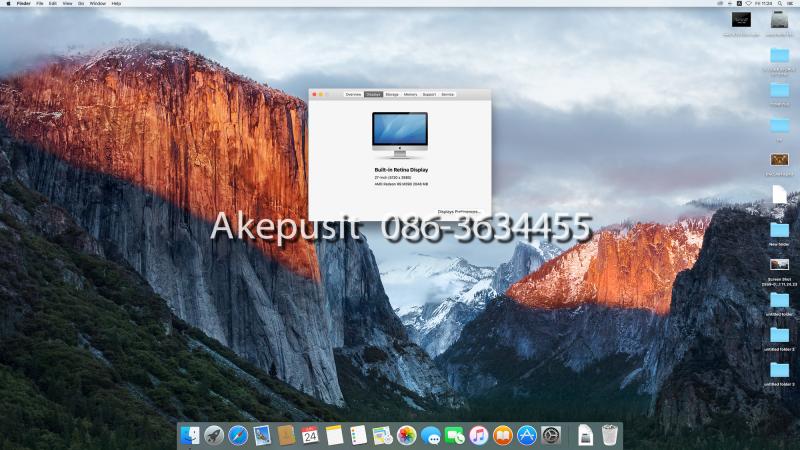Open Photos app from the Dock
Viewport: 800px width, 450px height.
[407, 435]
